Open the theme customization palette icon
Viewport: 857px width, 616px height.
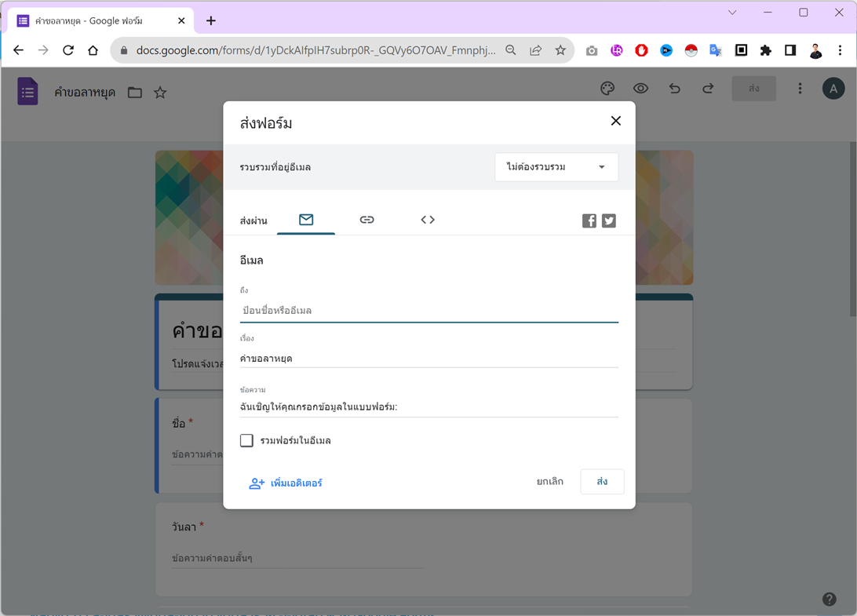[x=607, y=89]
